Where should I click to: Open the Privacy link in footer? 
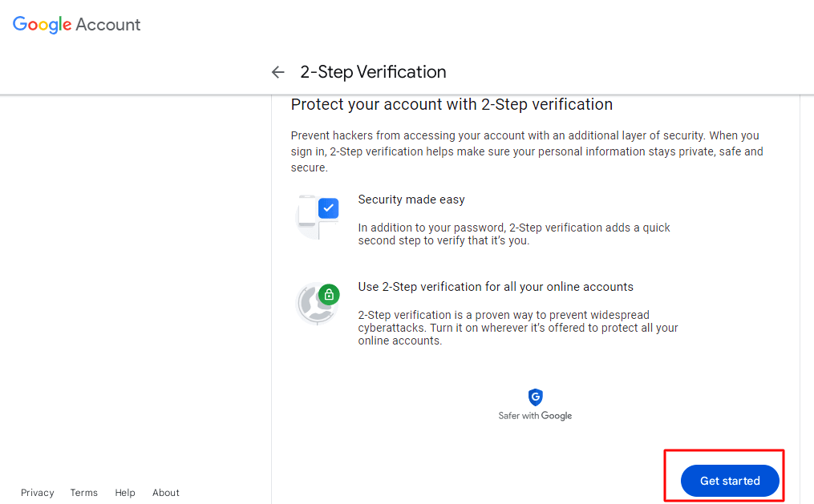pos(38,493)
